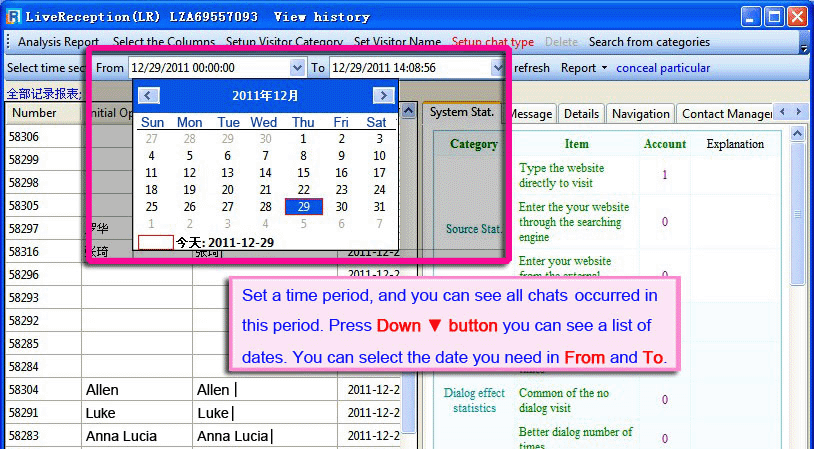Viewport: 814px width, 449px height.
Task: Go to previous month in calendar
Action: point(148,96)
